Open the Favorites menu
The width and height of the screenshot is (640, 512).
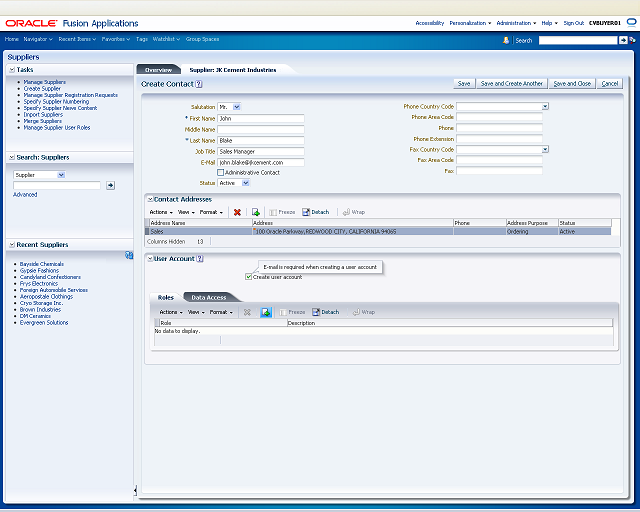tap(116, 39)
